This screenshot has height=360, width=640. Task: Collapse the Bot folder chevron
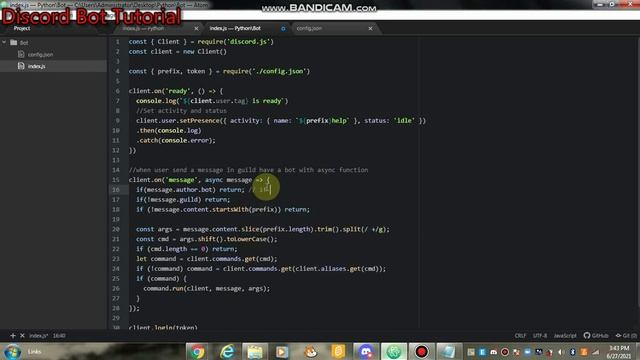pos(4,42)
